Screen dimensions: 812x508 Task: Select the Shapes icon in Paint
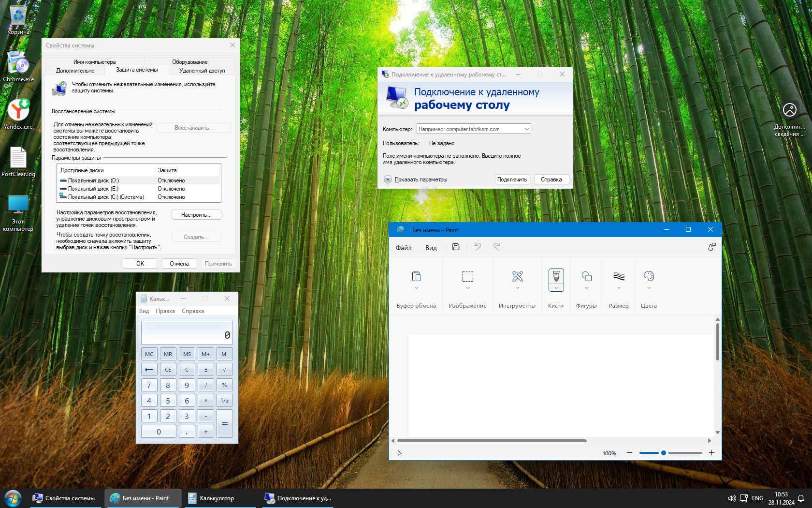tap(586, 276)
